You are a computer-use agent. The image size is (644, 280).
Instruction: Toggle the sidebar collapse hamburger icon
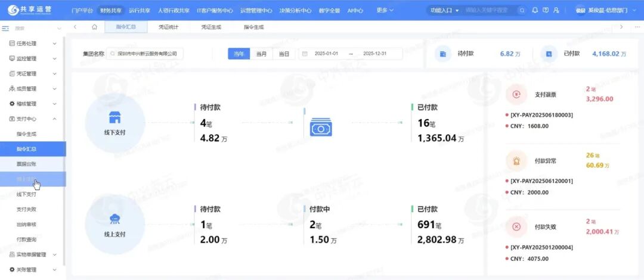tap(5, 28)
